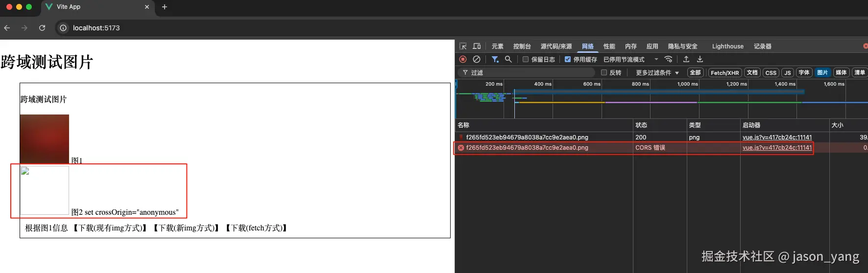Switch to the 应用 tab

point(652,46)
